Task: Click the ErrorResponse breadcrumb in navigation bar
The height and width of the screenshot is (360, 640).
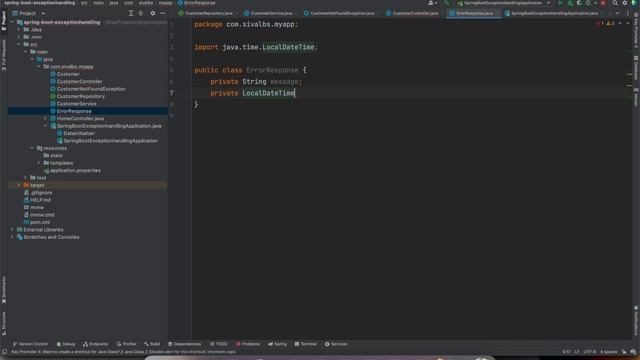Action: click(197, 3)
